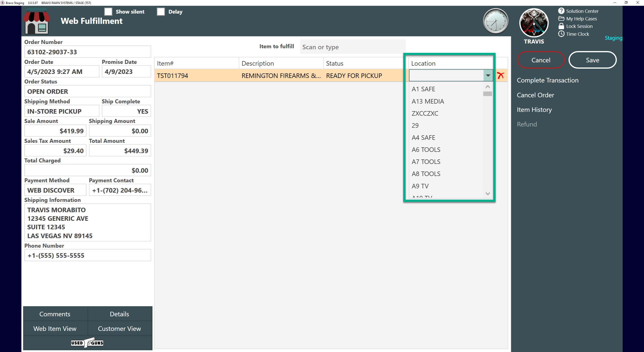
Task: Click the Sales Tax Amount $29.40 field
Action: point(55,151)
